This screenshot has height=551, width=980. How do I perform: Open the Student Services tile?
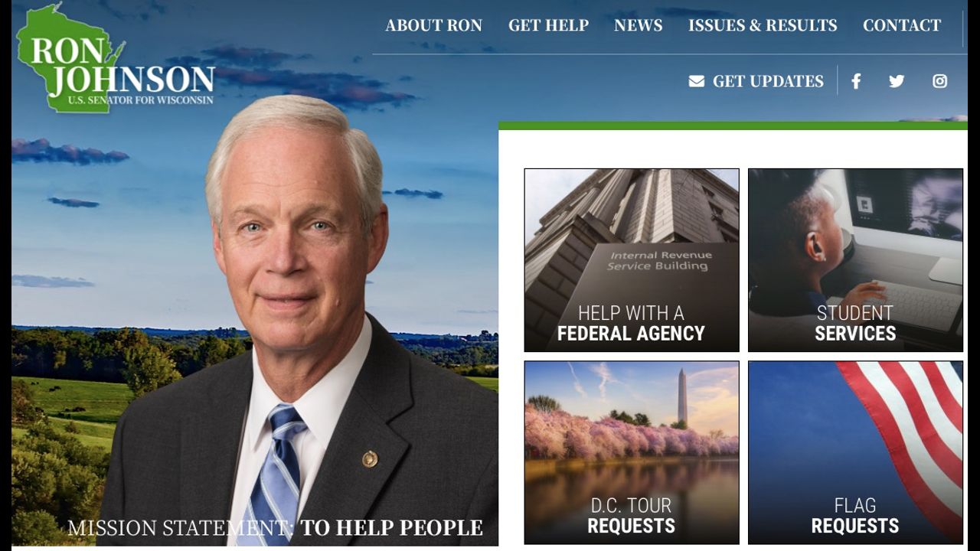coord(855,260)
